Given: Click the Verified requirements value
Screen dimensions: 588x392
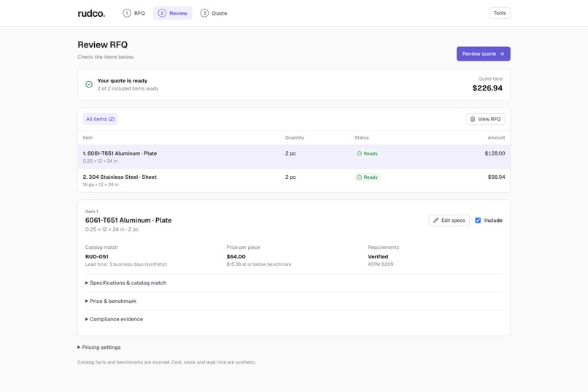Looking at the screenshot, I should 378,256.
